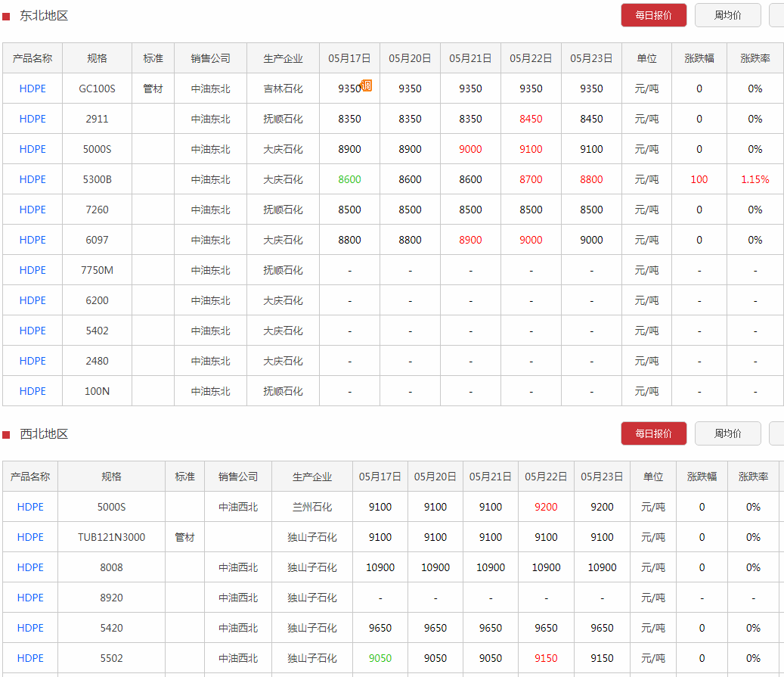The height and width of the screenshot is (677, 784).
Task: Open HDPE link in 6200 row
Action: tap(33, 301)
